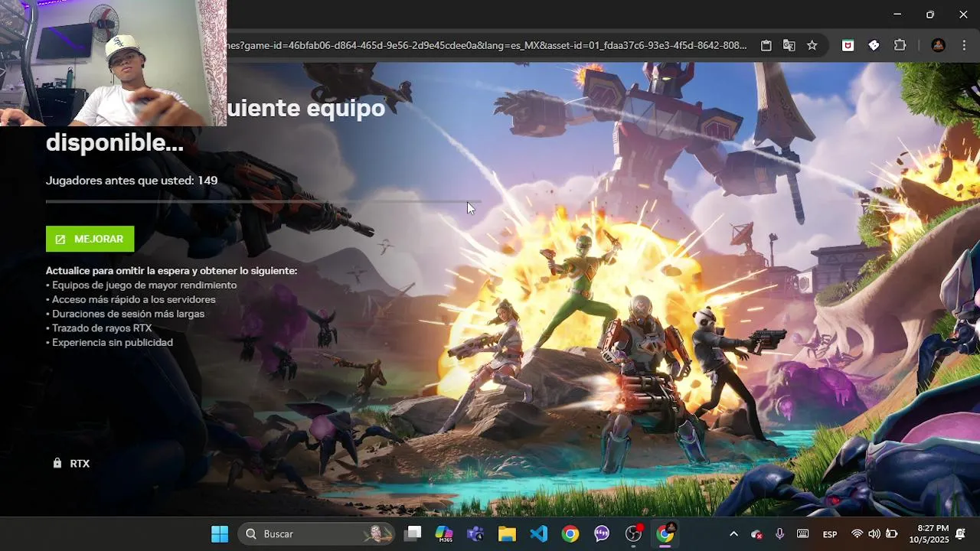Click the cloud sync error tray icon
Image resolution: width=980 pixels, height=551 pixels.
click(757, 534)
